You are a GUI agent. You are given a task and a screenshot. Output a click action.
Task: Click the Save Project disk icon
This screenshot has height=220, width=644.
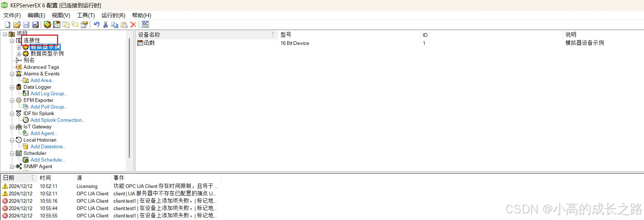26,25
